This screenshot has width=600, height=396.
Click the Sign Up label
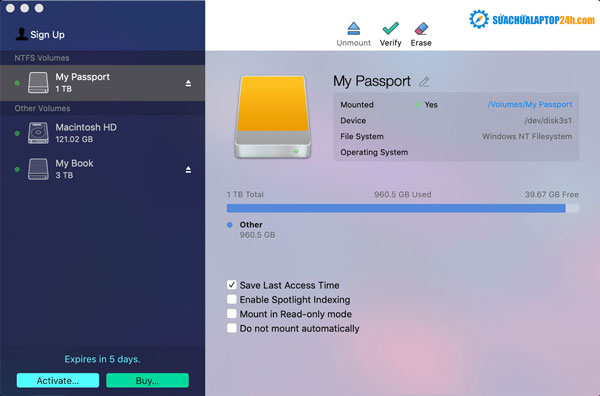tap(47, 35)
